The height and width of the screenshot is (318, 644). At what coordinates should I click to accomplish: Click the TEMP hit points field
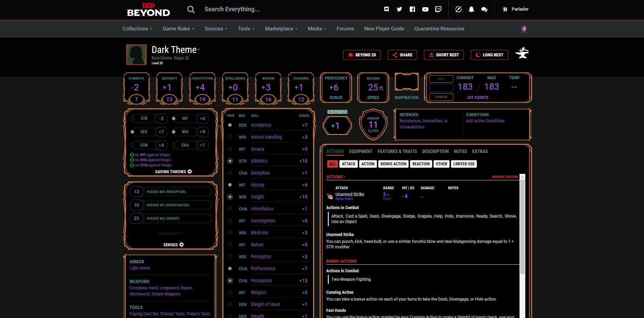point(514,87)
